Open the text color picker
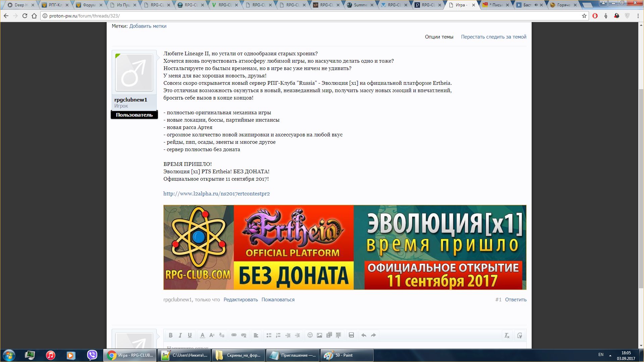Screen dimensions: 644x362 202,335
